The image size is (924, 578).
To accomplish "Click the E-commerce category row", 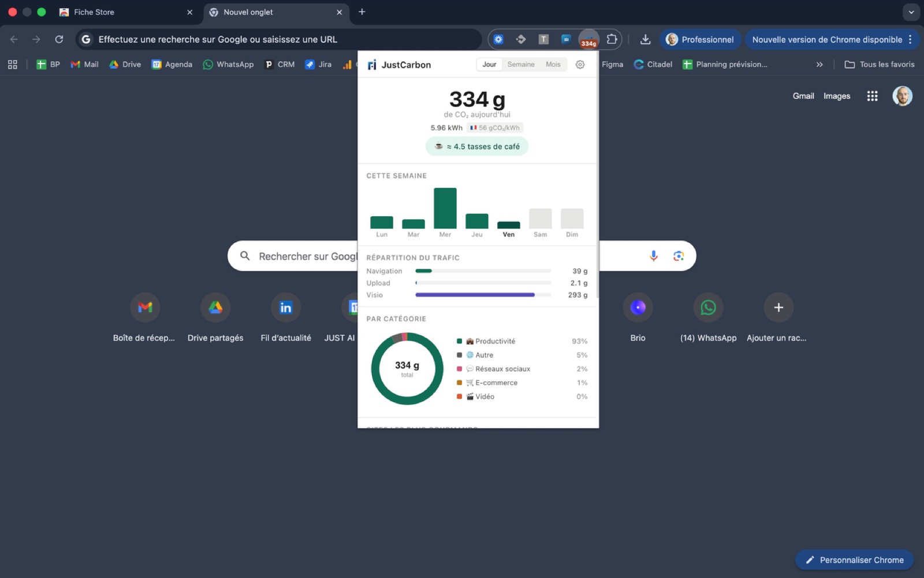I will pyautogui.click(x=522, y=383).
